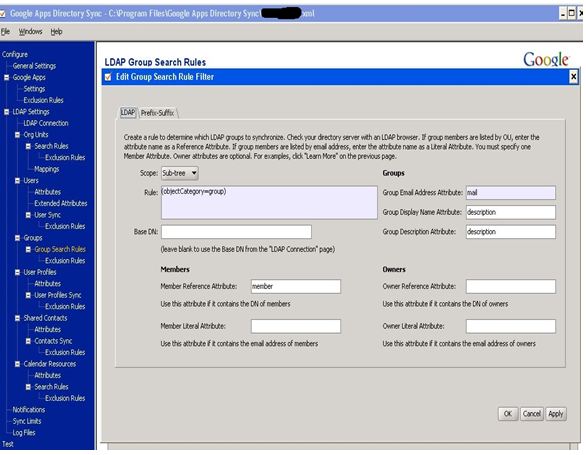Screen dimensions: 586x455
Task: Minimize the Google Apps Directory Sync window
Action: pyautogui.click(x=563, y=14)
